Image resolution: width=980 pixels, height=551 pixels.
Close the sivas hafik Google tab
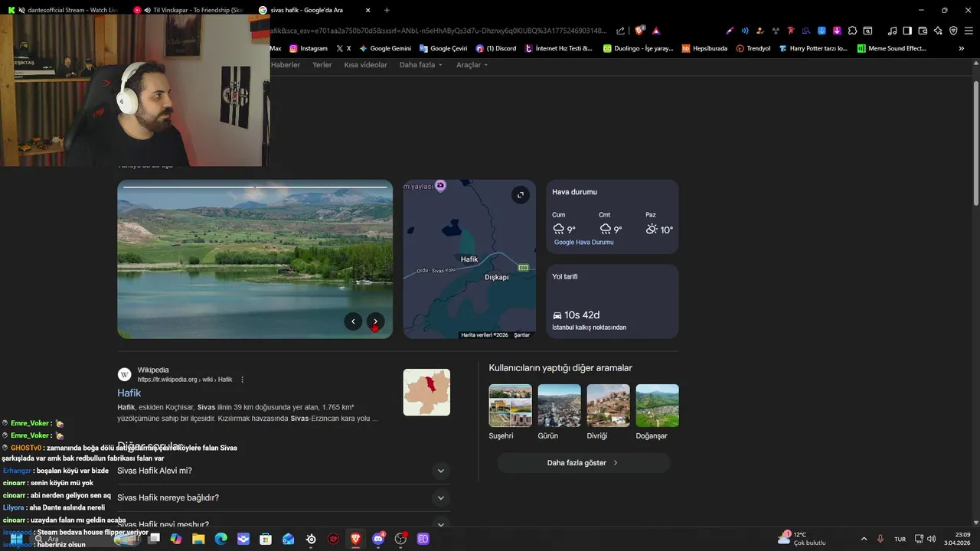click(368, 10)
